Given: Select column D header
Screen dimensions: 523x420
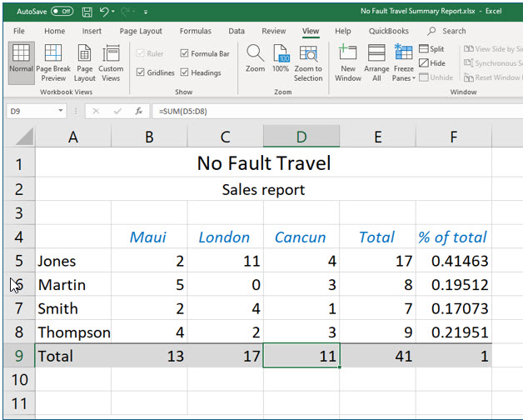Looking at the screenshot, I should (301, 137).
